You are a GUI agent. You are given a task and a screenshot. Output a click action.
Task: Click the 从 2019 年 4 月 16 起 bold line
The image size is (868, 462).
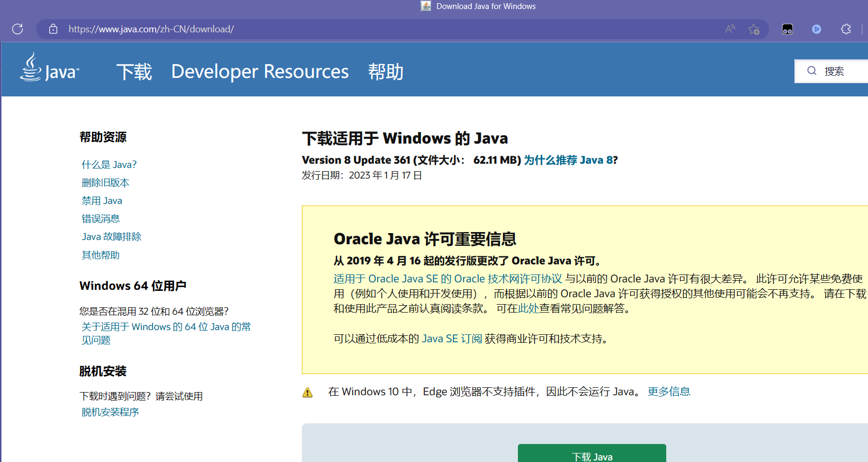pyautogui.click(x=468, y=261)
